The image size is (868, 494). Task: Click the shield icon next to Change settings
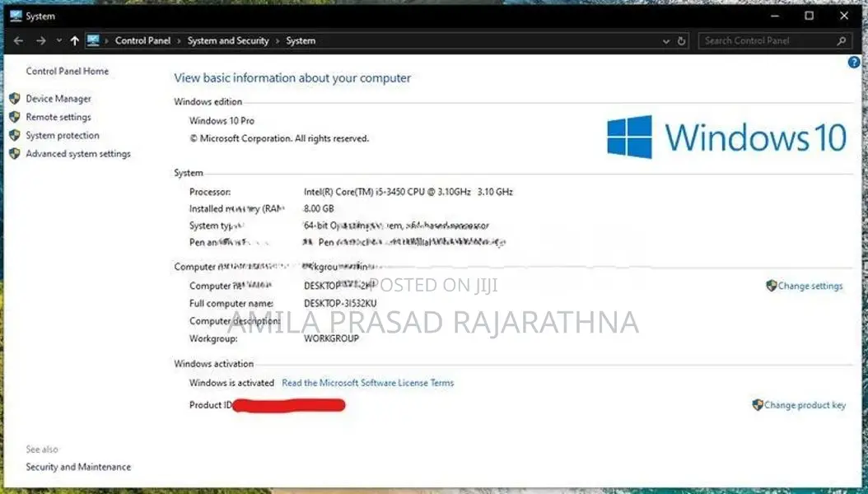click(771, 286)
